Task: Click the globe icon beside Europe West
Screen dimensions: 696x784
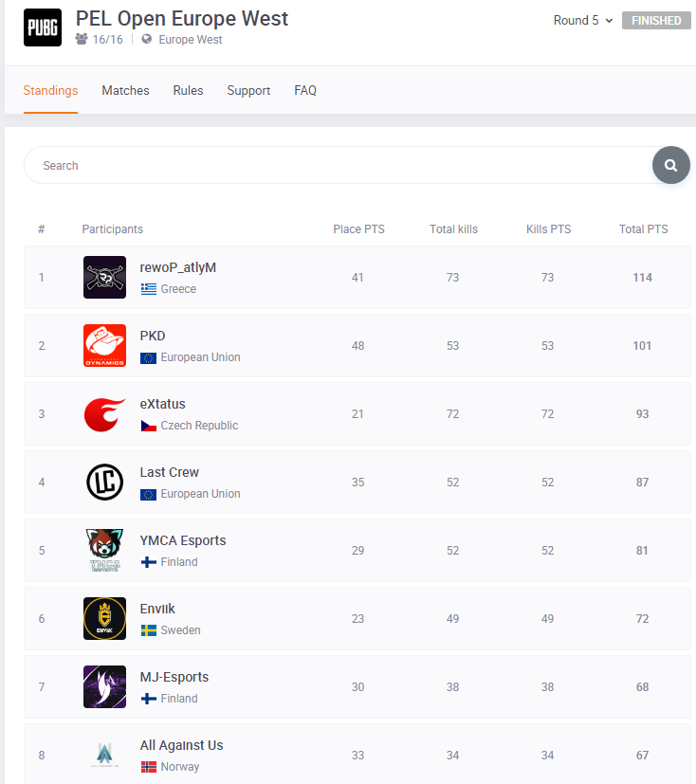Action: pos(146,39)
